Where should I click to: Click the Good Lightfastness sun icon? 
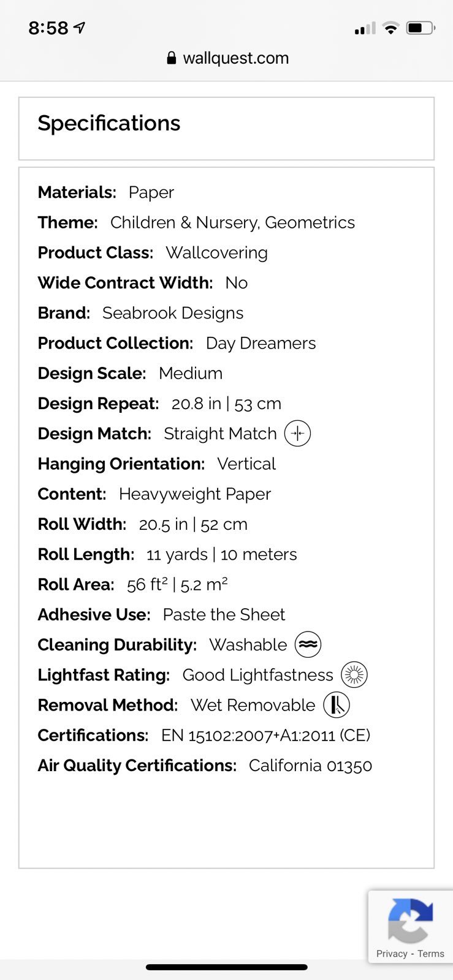click(354, 675)
